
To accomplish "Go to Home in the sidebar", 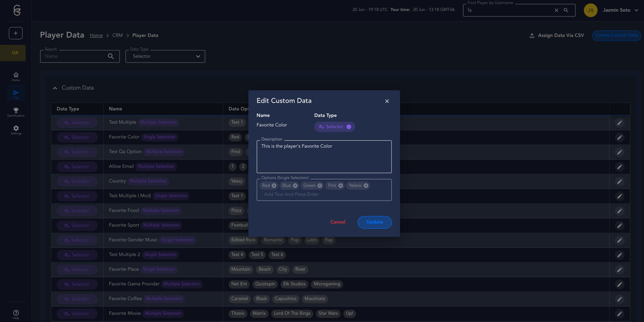I will coord(16,76).
